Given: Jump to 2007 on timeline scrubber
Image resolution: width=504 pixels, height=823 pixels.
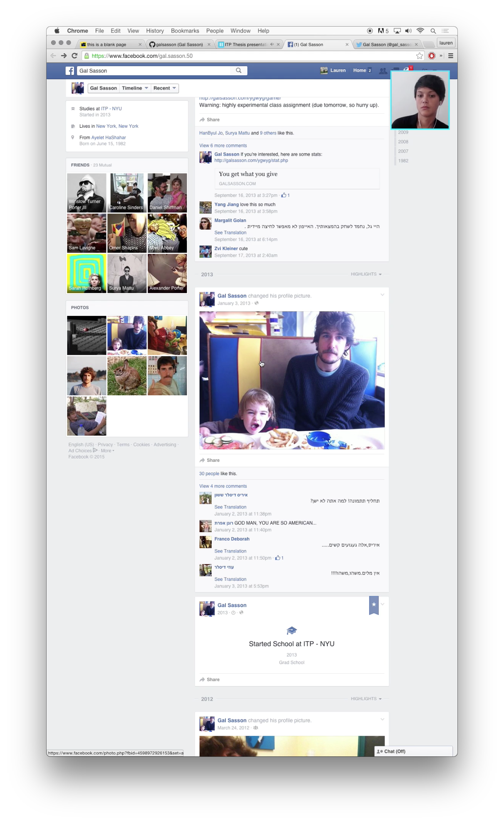Looking at the screenshot, I should (x=403, y=151).
